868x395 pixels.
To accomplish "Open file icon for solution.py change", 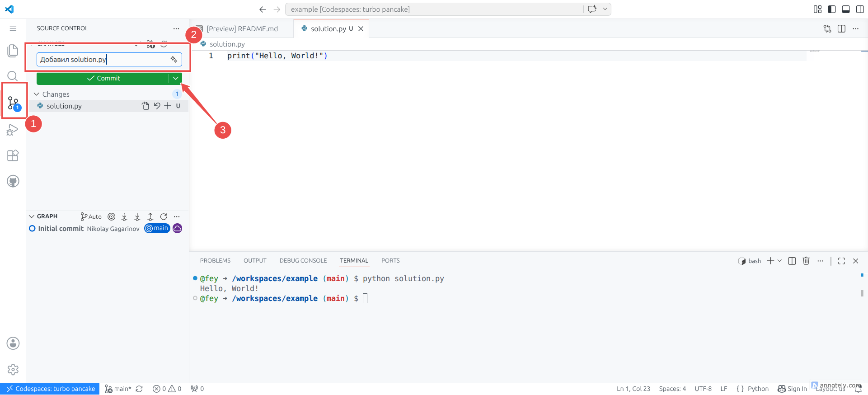I will click(x=145, y=106).
